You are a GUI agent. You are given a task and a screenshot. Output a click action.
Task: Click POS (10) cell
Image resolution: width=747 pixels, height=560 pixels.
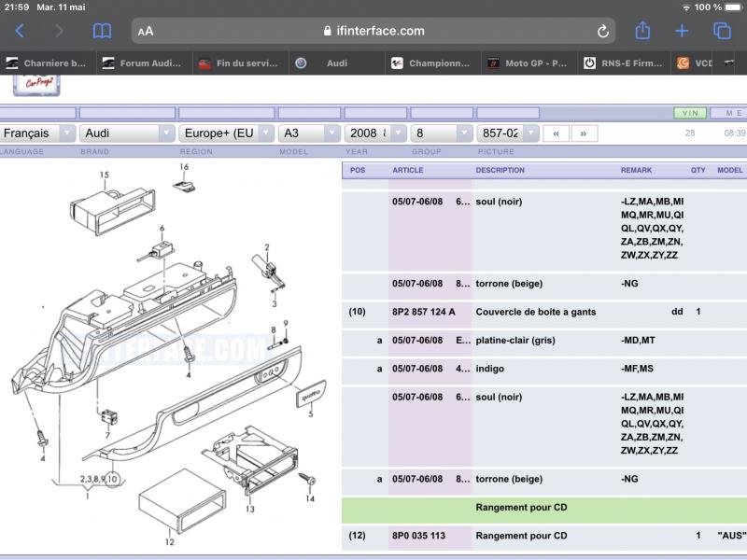point(358,312)
